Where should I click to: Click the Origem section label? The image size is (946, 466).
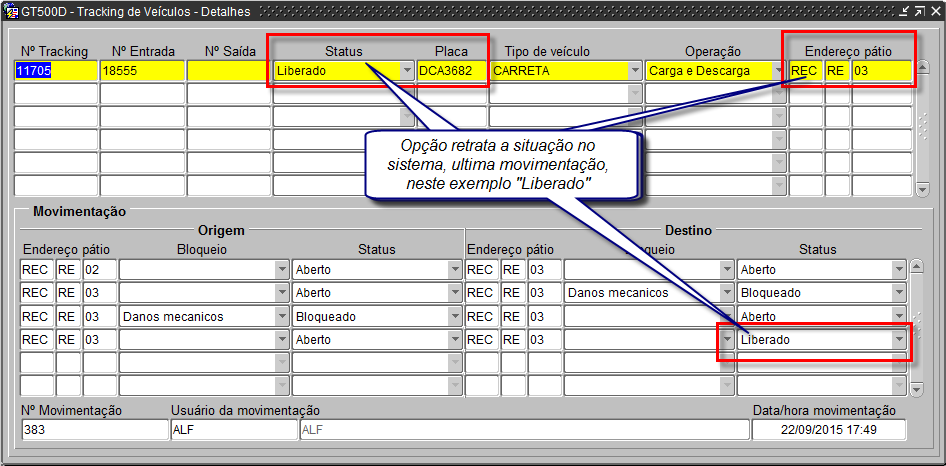point(221,230)
